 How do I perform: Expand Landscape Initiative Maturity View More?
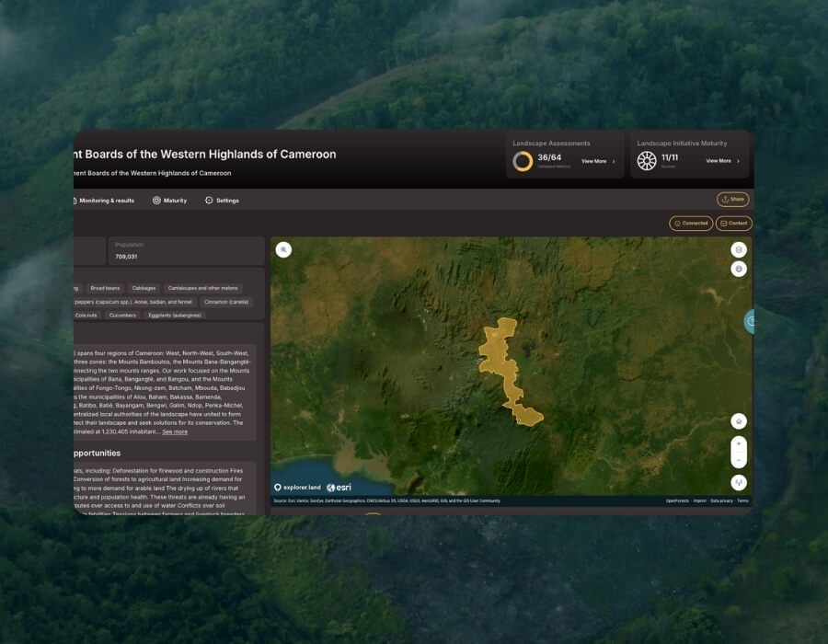[x=723, y=161]
